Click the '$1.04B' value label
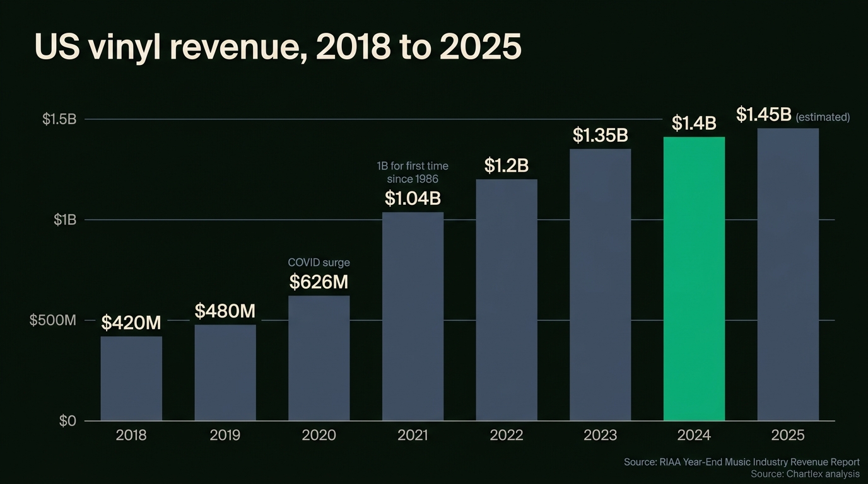The image size is (868, 484). [x=413, y=199]
